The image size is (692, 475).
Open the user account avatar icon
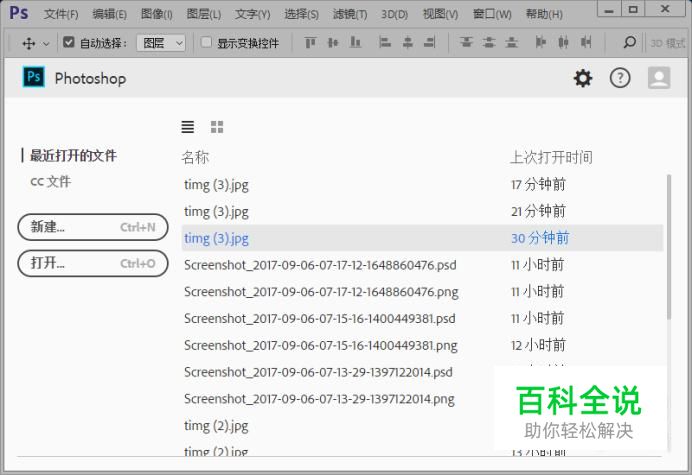(659, 78)
